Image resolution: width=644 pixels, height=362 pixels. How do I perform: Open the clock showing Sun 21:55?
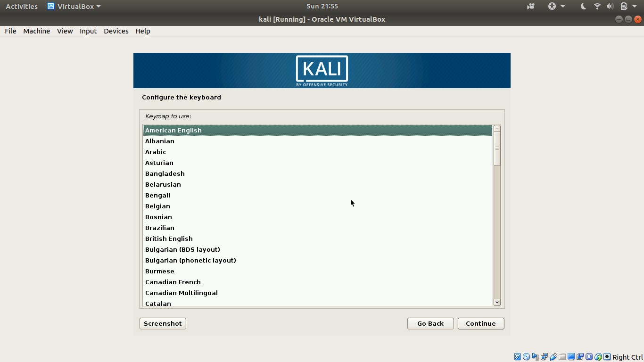(x=322, y=6)
